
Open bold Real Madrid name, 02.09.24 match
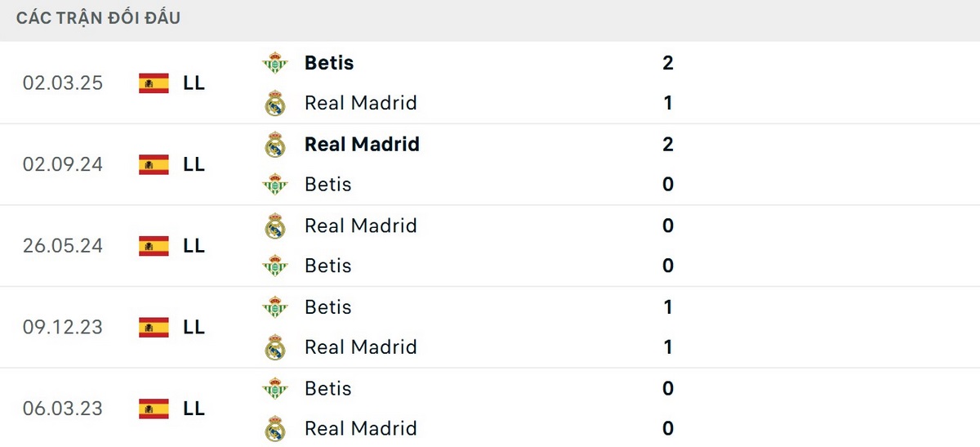click(362, 145)
